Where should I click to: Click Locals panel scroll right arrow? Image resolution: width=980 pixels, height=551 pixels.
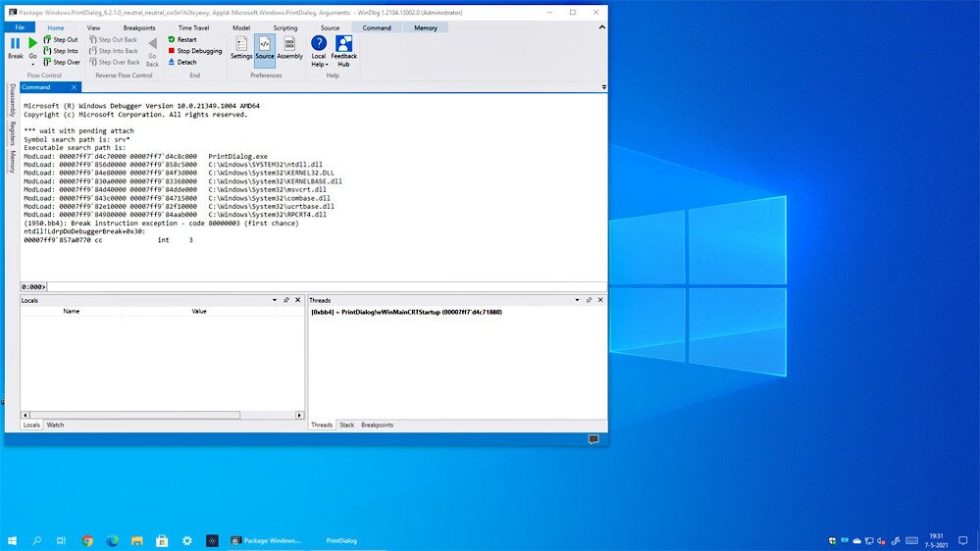click(299, 415)
